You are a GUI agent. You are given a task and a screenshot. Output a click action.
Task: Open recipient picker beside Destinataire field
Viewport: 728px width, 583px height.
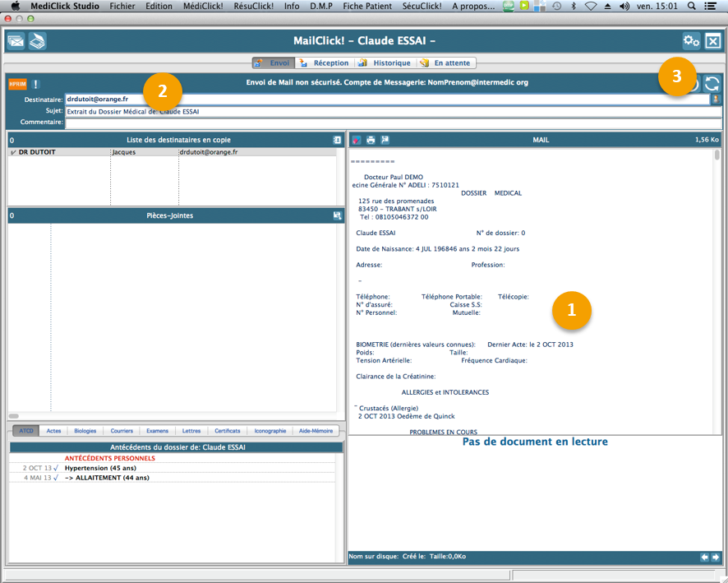click(x=716, y=99)
